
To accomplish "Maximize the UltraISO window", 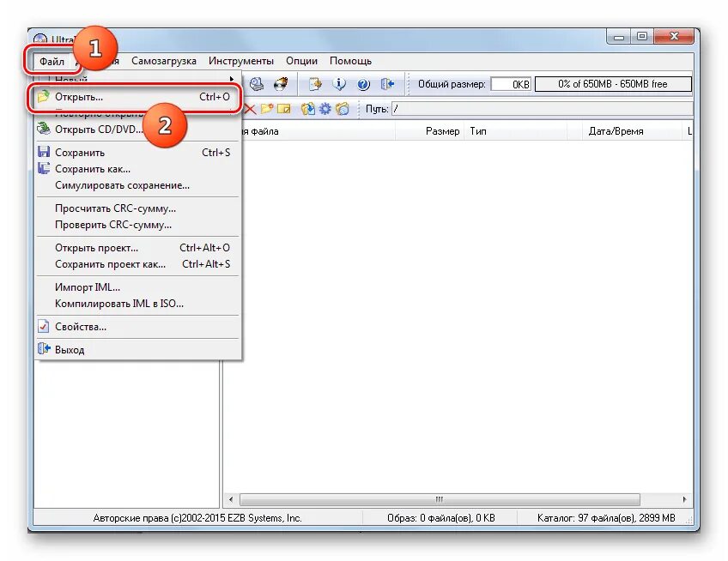I will (x=642, y=37).
